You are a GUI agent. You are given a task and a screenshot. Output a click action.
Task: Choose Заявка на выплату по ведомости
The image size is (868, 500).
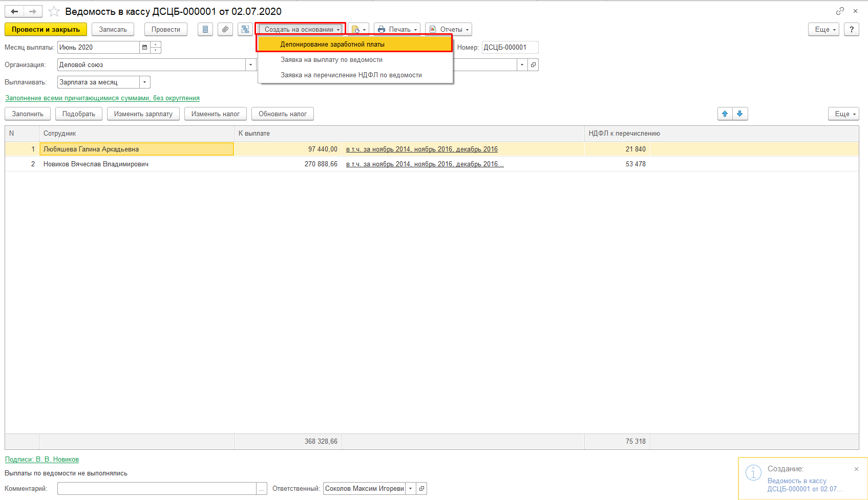[x=331, y=60]
